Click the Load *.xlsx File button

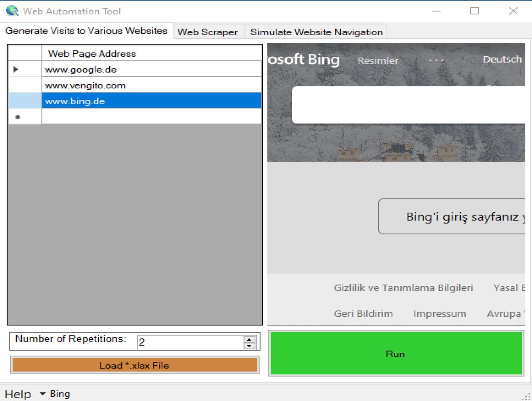(135, 365)
